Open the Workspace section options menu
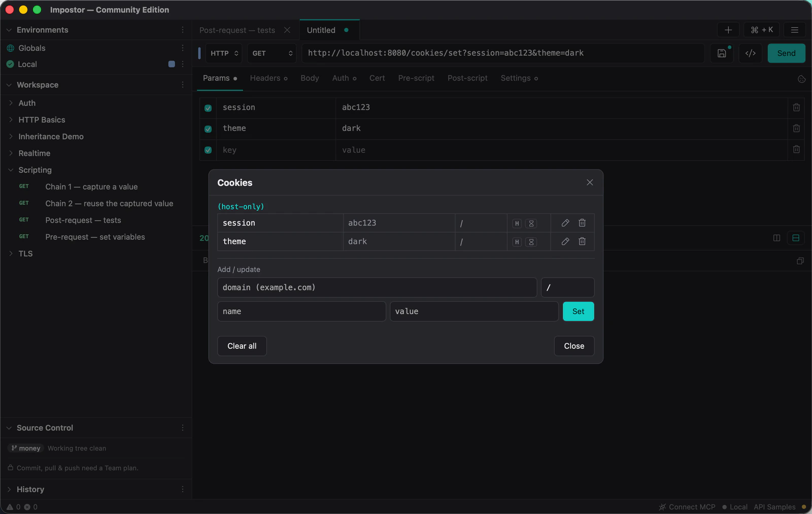This screenshot has height=514, width=812. coord(183,85)
